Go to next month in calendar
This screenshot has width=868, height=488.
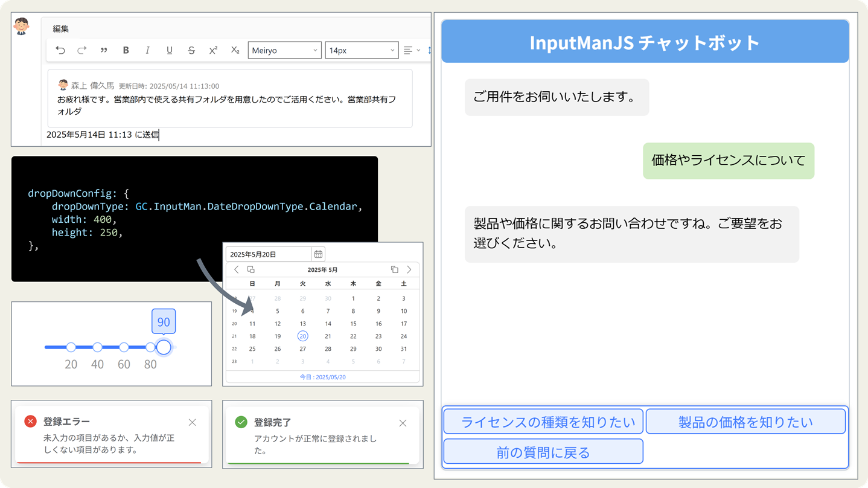coord(409,269)
